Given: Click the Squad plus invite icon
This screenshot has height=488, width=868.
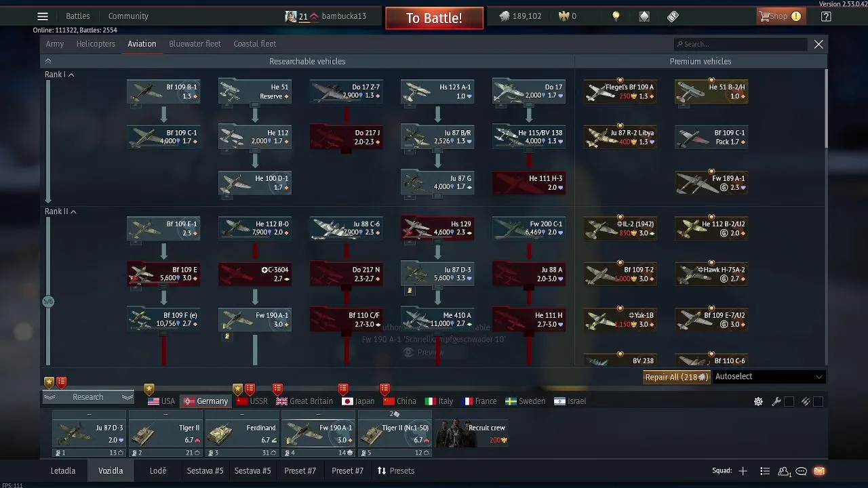Looking at the screenshot, I should coord(743,471).
